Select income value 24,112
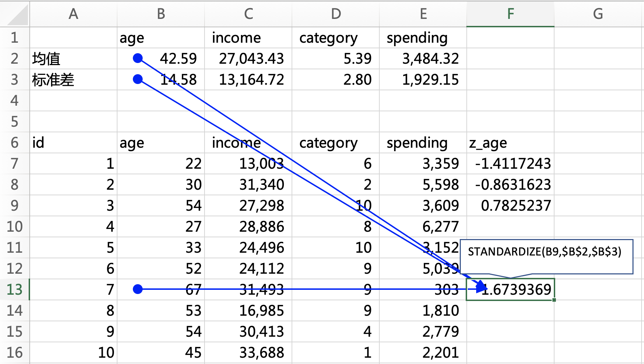 click(x=248, y=268)
